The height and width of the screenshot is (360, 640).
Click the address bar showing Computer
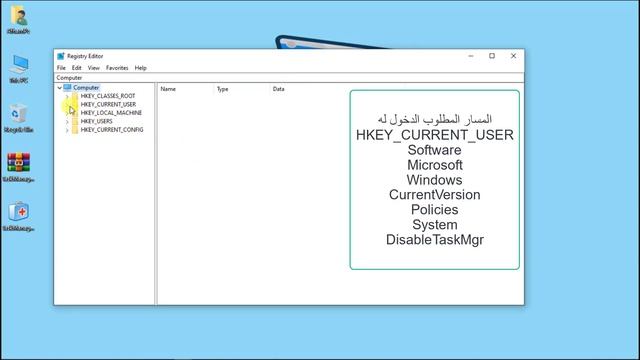pyautogui.click(x=289, y=78)
